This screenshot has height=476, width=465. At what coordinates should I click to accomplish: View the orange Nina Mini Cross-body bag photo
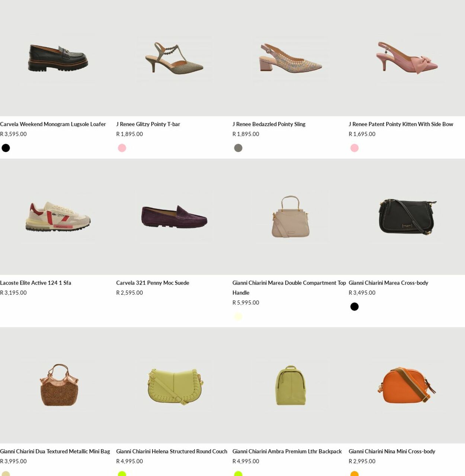407,385
